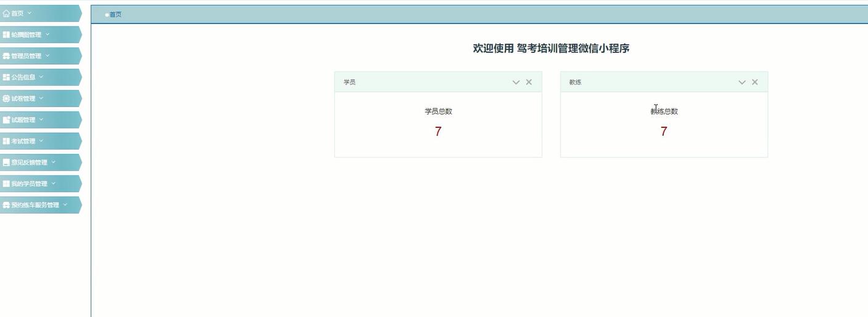This screenshot has height=317, width=868.
Task: Expand the 预约练车服务管理 menu chevron
Action: tap(65, 204)
